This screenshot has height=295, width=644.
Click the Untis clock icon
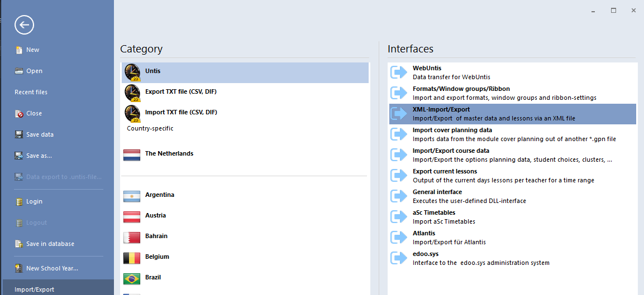[x=132, y=72]
